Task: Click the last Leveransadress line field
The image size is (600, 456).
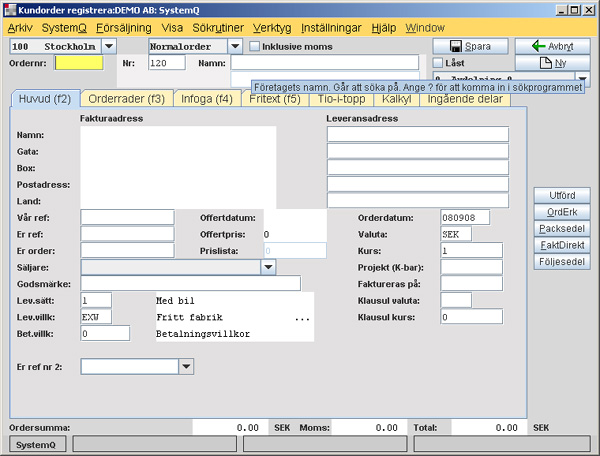Action: click(x=418, y=200)
